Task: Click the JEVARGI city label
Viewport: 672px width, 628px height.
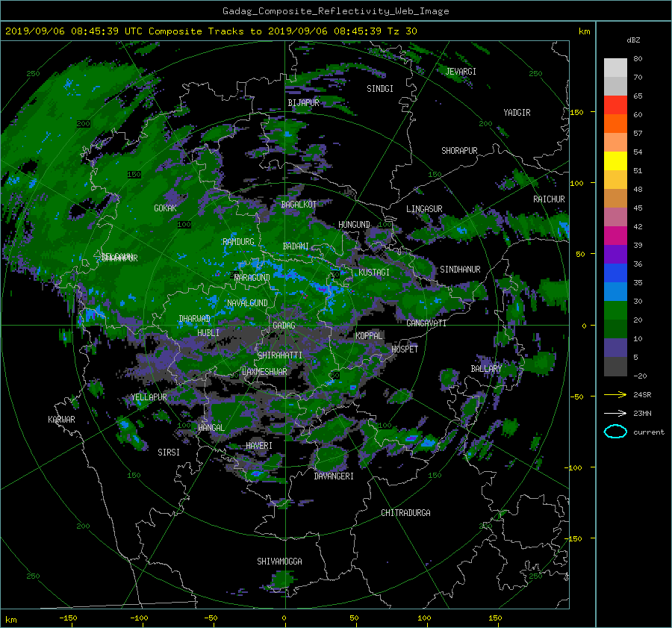Action: click(x=461, y=72)
